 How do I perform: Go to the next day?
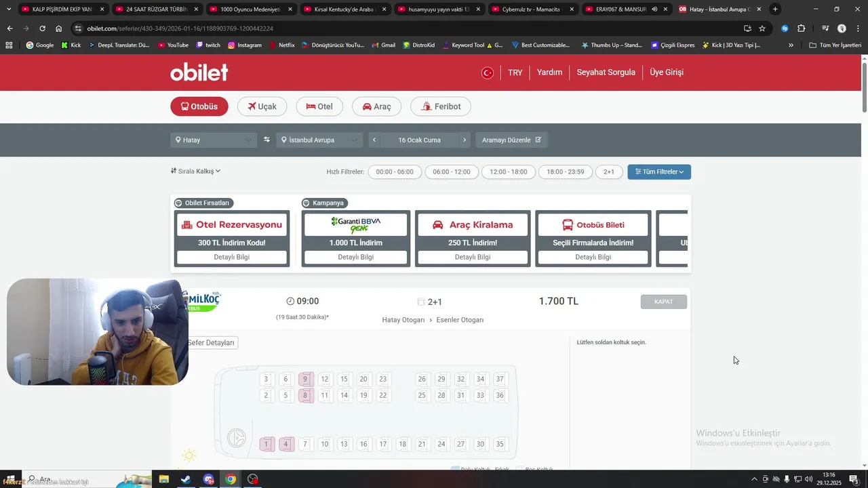click(x=465, y=140)
